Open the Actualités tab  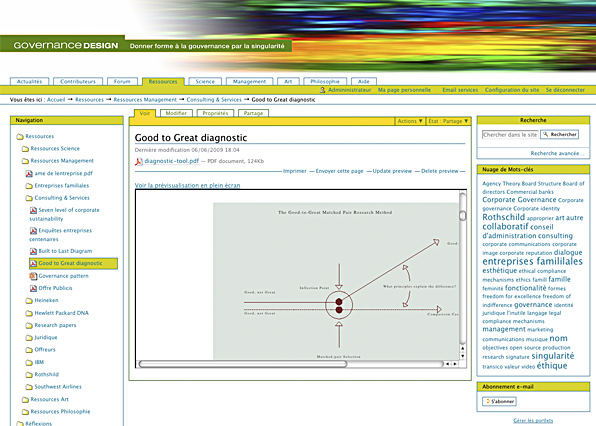click(30, 81)
